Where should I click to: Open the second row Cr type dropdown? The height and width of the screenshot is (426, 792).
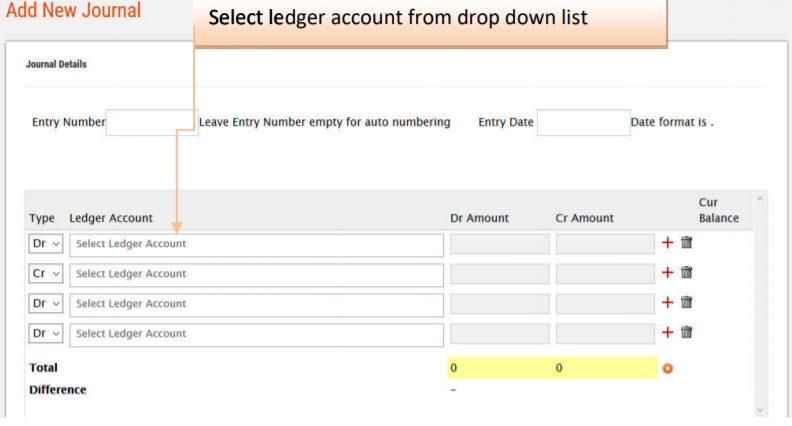(46, 274)
